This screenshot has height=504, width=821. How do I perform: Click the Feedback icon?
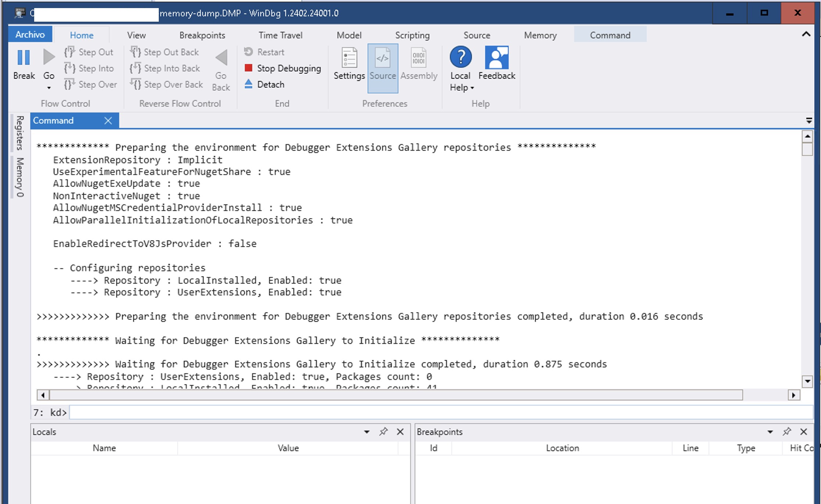point(497,57)
